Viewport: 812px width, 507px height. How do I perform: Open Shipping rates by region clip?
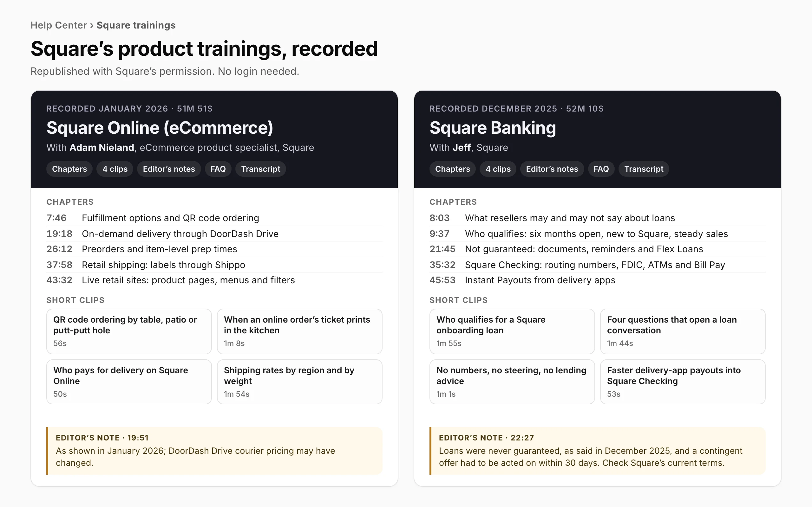pyautogui.click(x=300, y=382)
